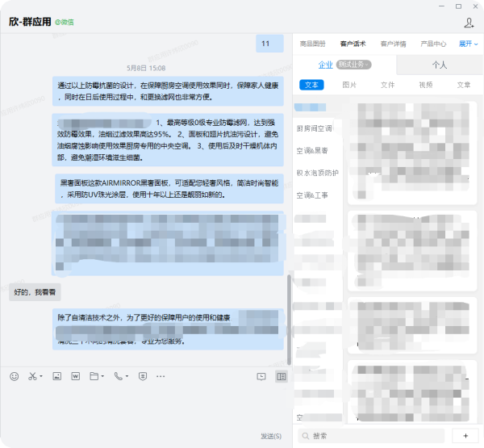
Task: Open the emoji picker
Action: pyautogui.click(x=14, y=376)
